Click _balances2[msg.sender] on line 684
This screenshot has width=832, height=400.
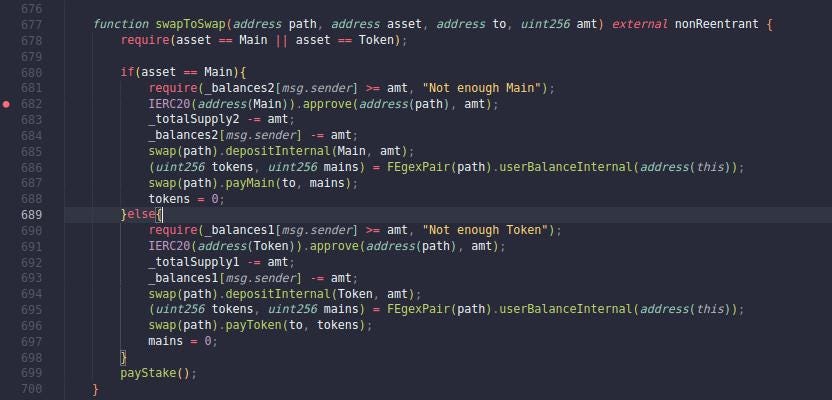point(226,135)
